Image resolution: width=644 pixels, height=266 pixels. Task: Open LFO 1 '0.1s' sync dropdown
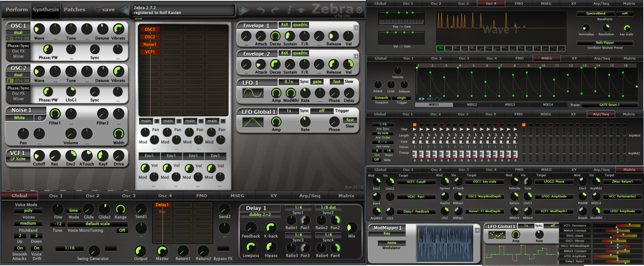289,82
